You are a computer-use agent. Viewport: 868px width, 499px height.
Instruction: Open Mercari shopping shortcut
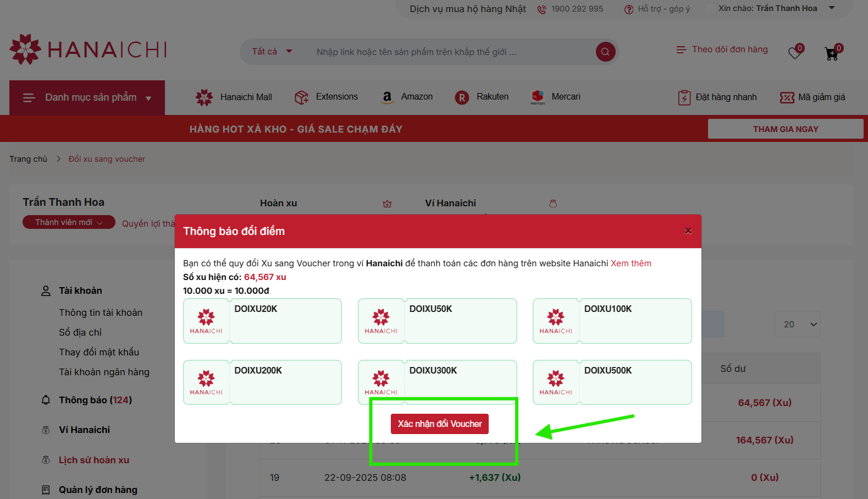click(555, 97)
